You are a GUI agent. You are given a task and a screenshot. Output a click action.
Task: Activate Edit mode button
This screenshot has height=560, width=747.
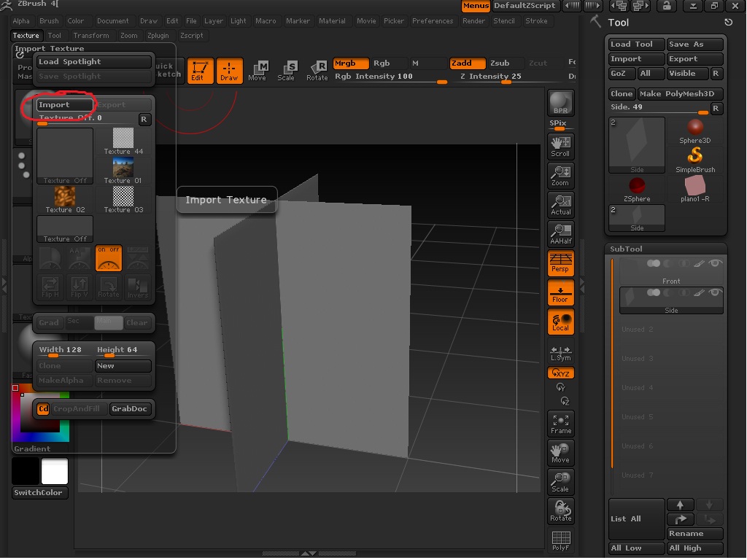point(200,71)
